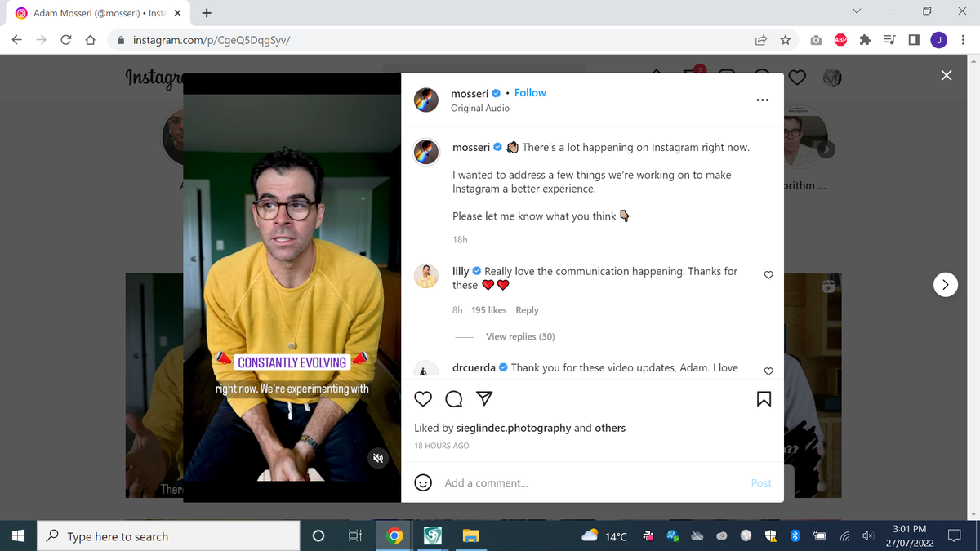
Task: Like the post with the heart icon
Action: pyautogui.click(x=423, y=398)
